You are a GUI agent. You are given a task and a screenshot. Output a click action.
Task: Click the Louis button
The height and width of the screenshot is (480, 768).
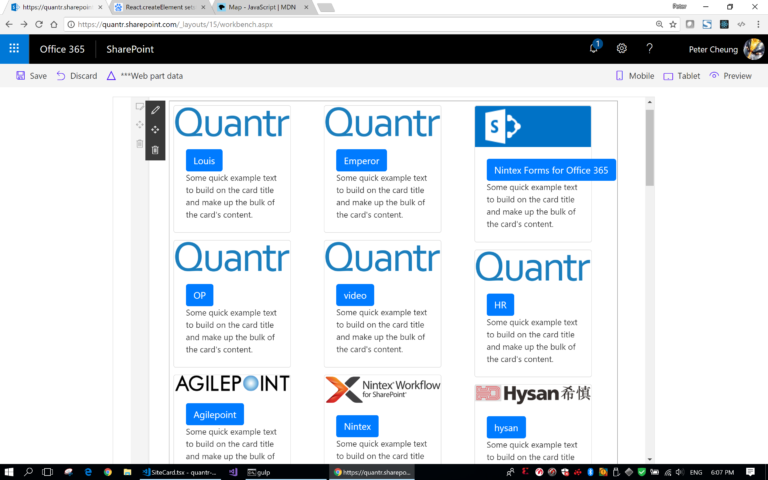coord(204,160)
